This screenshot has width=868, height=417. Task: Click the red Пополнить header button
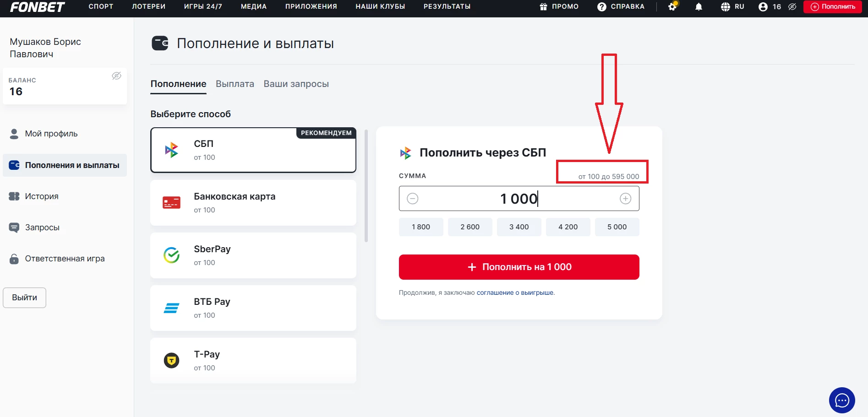tap(833, 7)
